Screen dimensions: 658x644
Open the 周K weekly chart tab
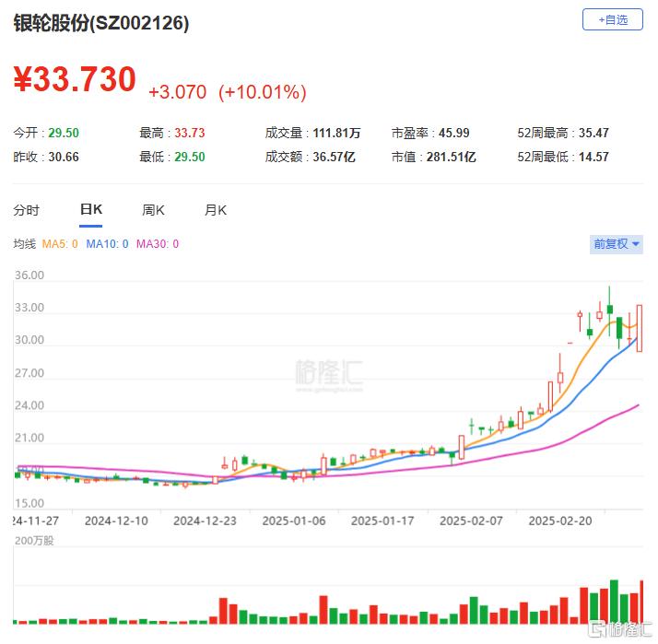tap(153, 210)
